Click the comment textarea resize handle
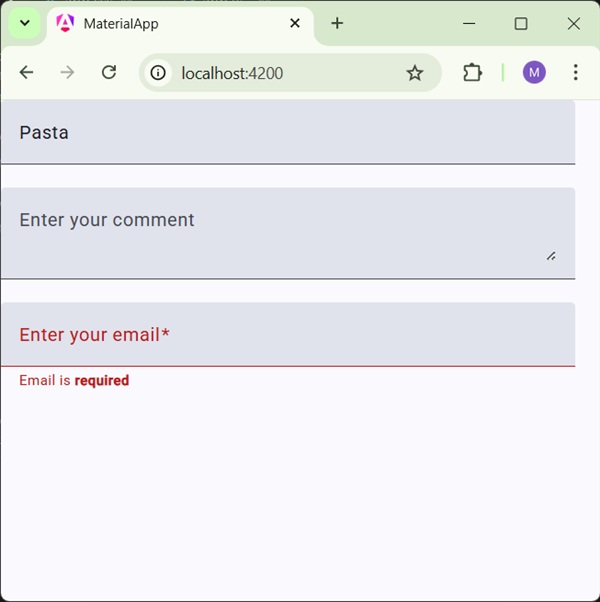The image size is (600, 602). point(551,255)
